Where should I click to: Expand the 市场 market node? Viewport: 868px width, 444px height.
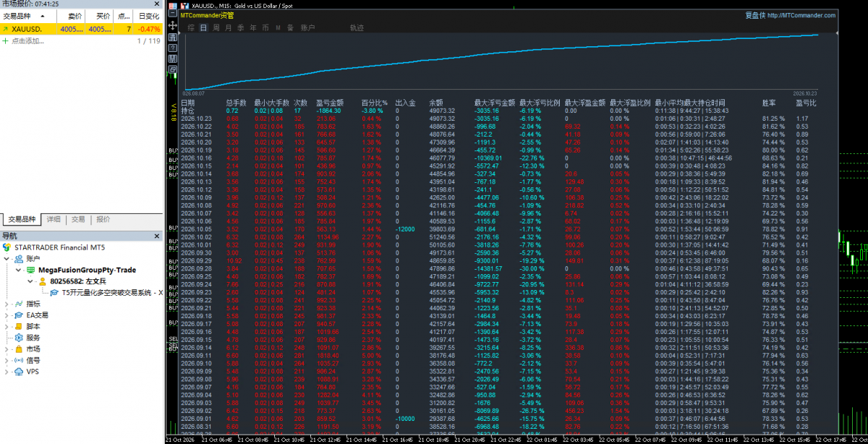7,349
